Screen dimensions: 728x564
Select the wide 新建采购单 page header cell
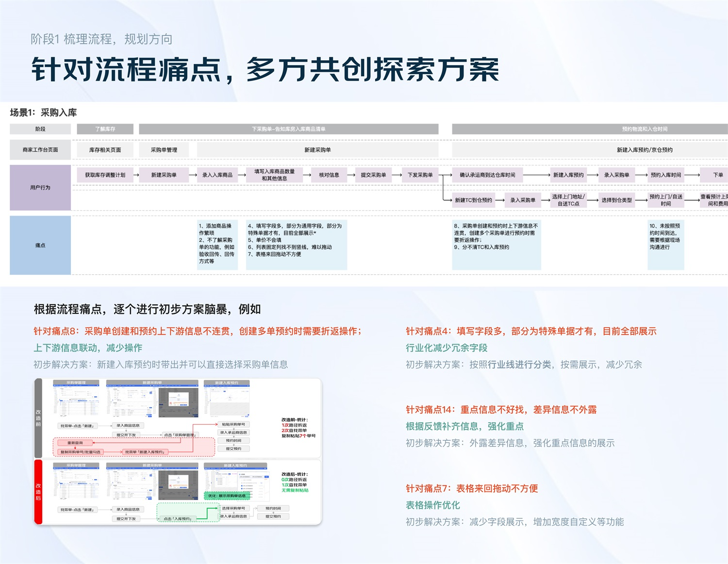(x=317, y=150)
